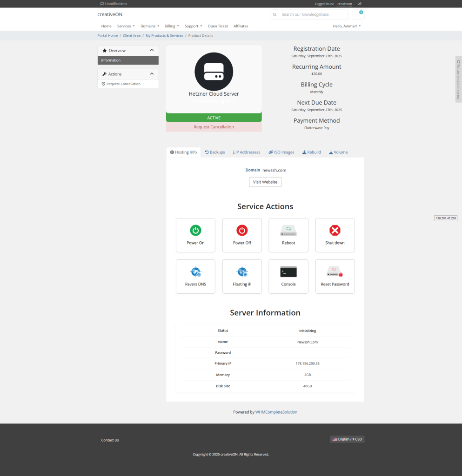The height and width of the screenshot is (476, 462).
Task: Click the green Power On icon
Action: click(195, 231)
